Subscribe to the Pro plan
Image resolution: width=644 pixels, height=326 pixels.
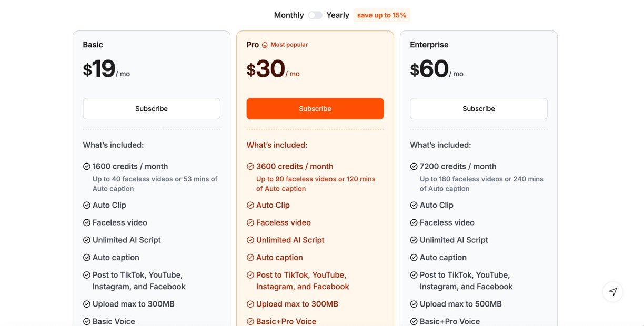click(x=315, y=109)
